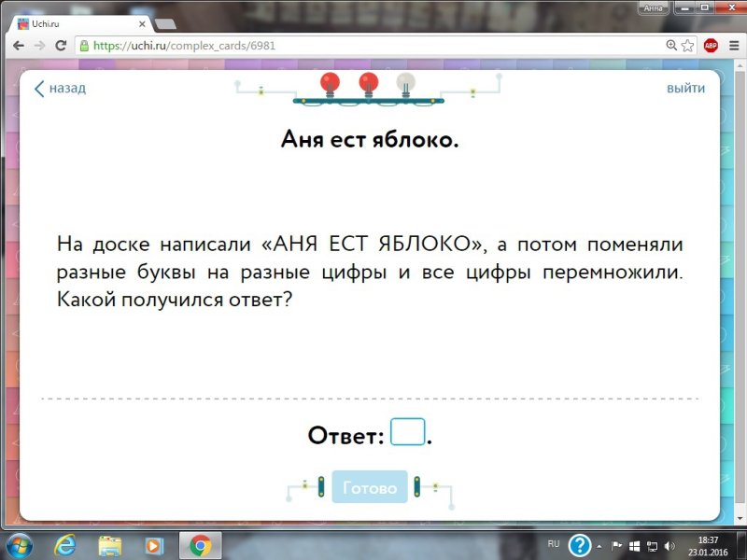Mute audio via the speaker tray icon
This screenshot has height=560, width=747.
pos(669,545)
